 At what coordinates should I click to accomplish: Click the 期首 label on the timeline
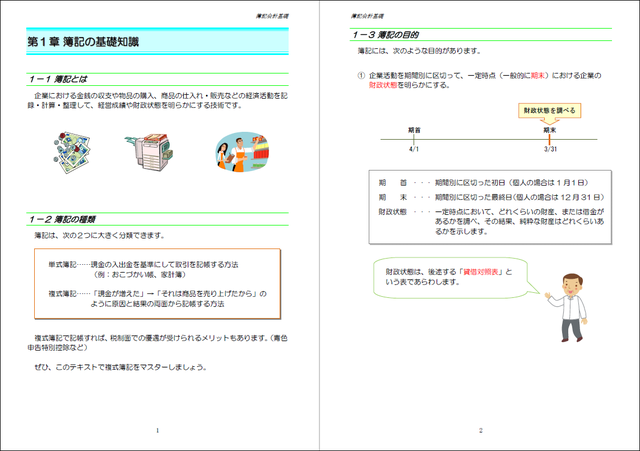[414, 130]
